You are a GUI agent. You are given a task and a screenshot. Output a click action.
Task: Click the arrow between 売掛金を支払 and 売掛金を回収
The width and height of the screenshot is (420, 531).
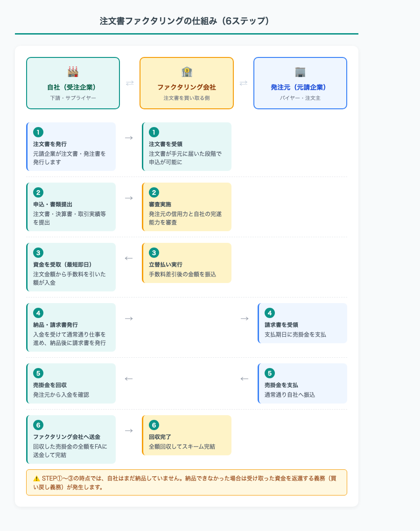(x=244, y=379)
